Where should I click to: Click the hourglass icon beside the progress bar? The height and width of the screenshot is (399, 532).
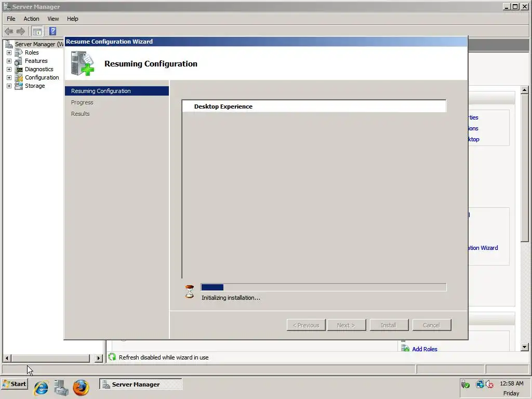tap(189, 291)
